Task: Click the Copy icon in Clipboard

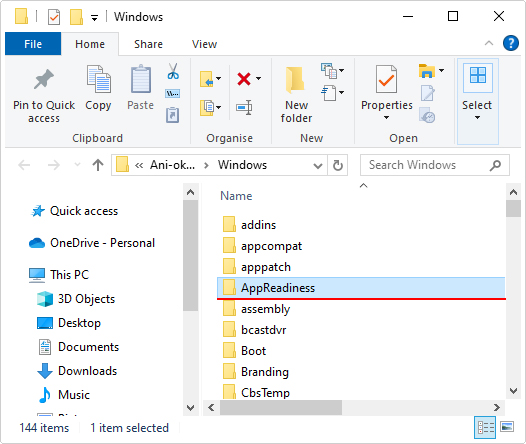Action: pyautogui.click(x=98, y=79)
